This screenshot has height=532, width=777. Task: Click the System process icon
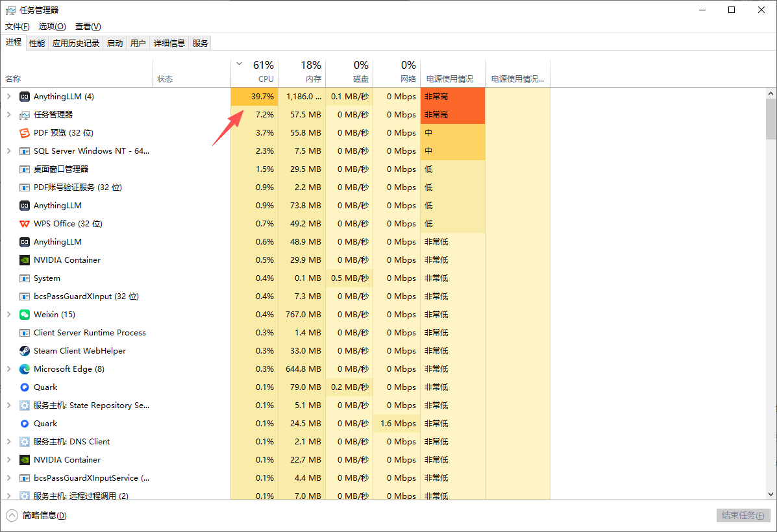pyautogui.click(x=24, y=278)
